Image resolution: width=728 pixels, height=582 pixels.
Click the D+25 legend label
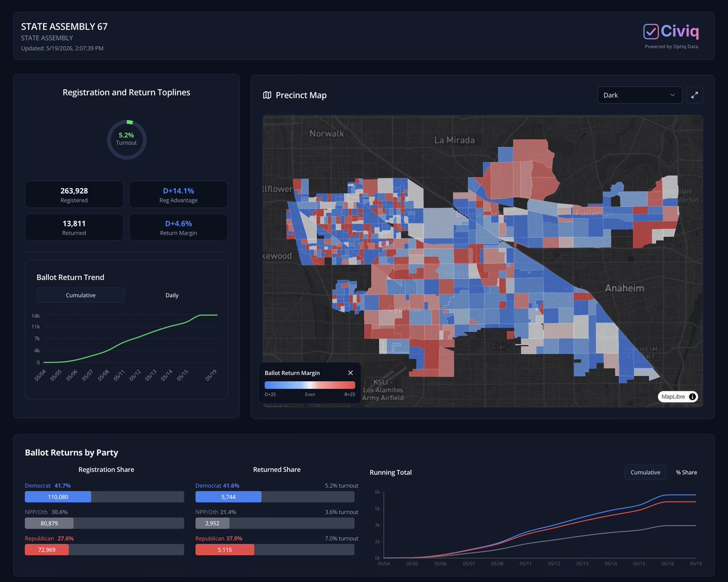[271, 394]
